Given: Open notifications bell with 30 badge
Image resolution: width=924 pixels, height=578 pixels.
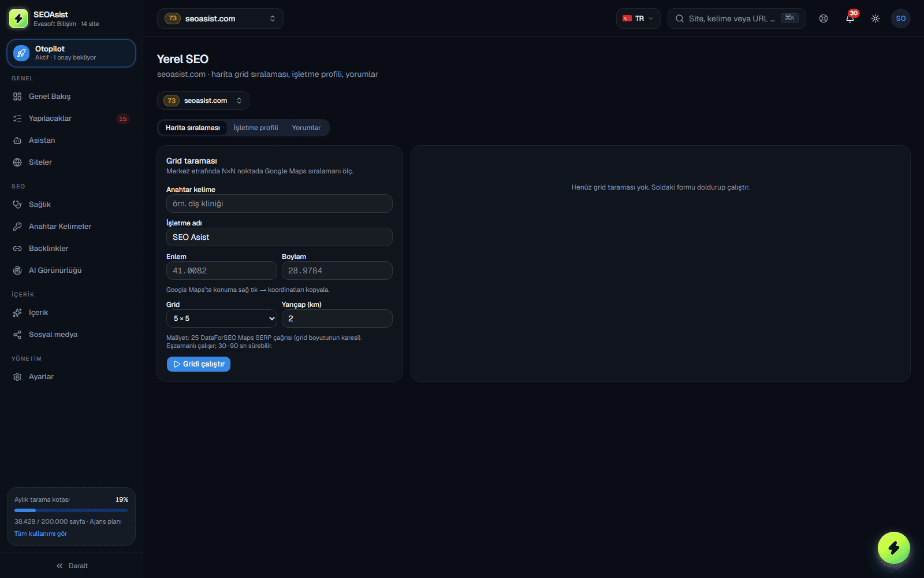Looking at the screenshot, I should (x=850, y=18).
